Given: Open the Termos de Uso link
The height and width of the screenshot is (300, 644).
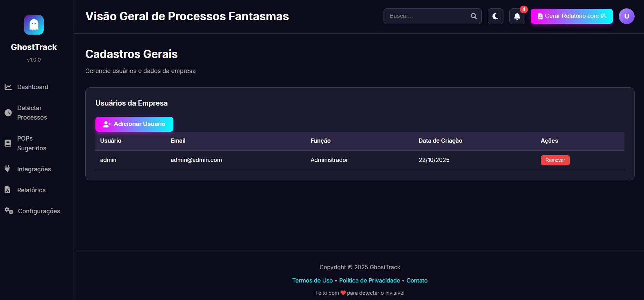Looking at the screenshot, I should 312,280.
